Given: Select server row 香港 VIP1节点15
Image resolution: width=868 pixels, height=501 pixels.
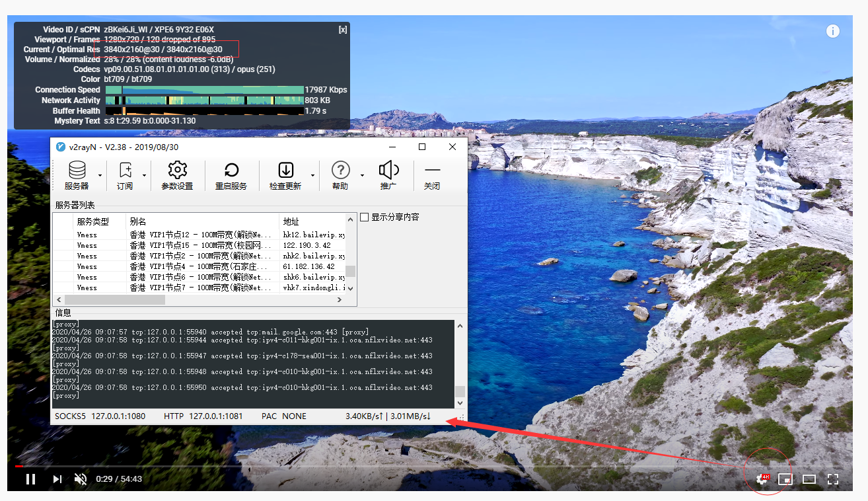Looking at the screenshot, I should click(199, 245).
